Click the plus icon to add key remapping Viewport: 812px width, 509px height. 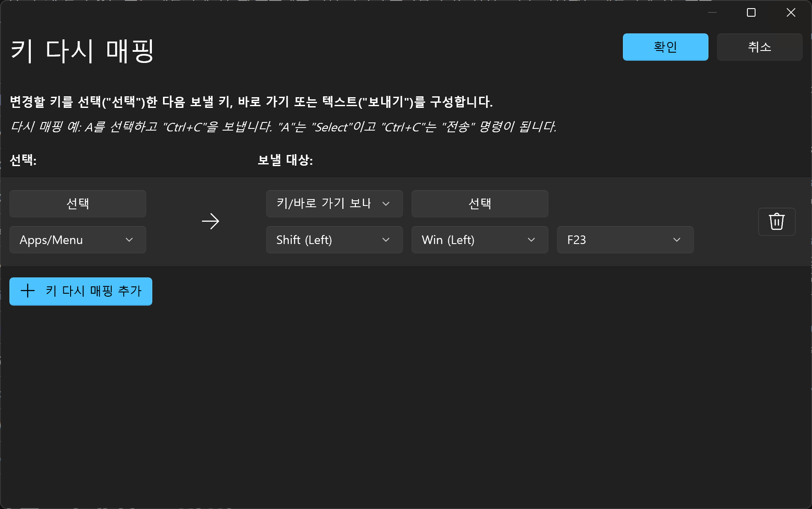pos(28,291)
